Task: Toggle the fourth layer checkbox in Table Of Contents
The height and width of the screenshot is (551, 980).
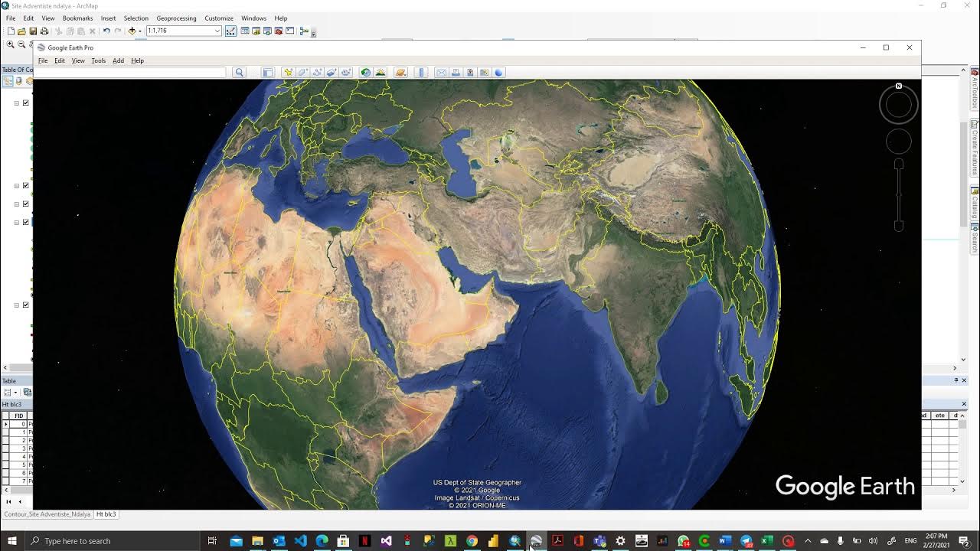Action: pyautogui.click(x=26, y=222)
